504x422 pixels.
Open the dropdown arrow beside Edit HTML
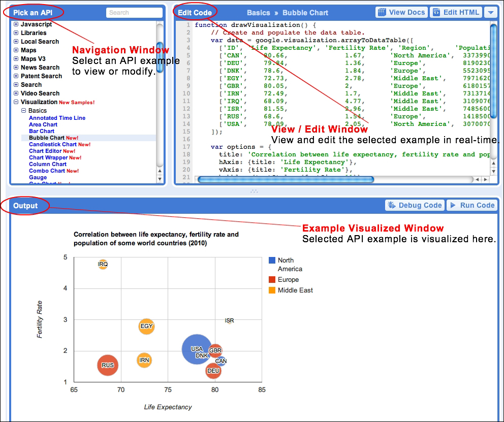pyautogui.click(x=490, y=13)
